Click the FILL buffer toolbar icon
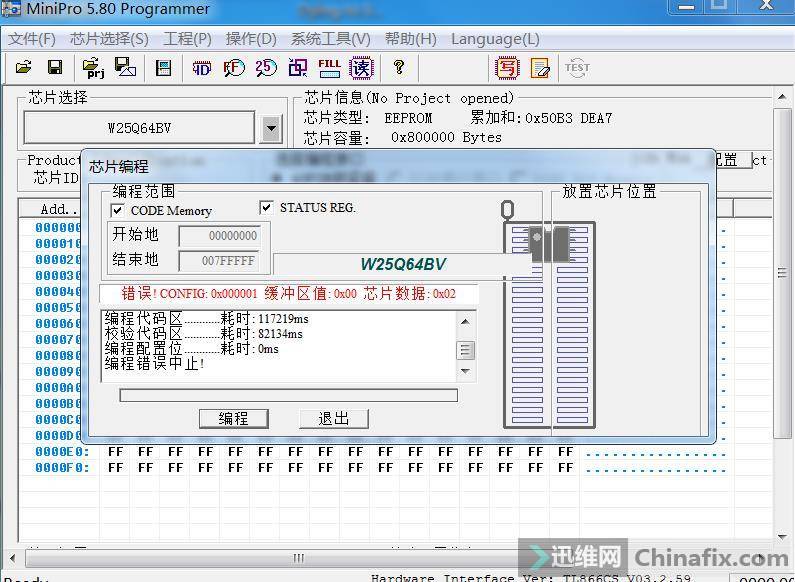 (328, 68)
